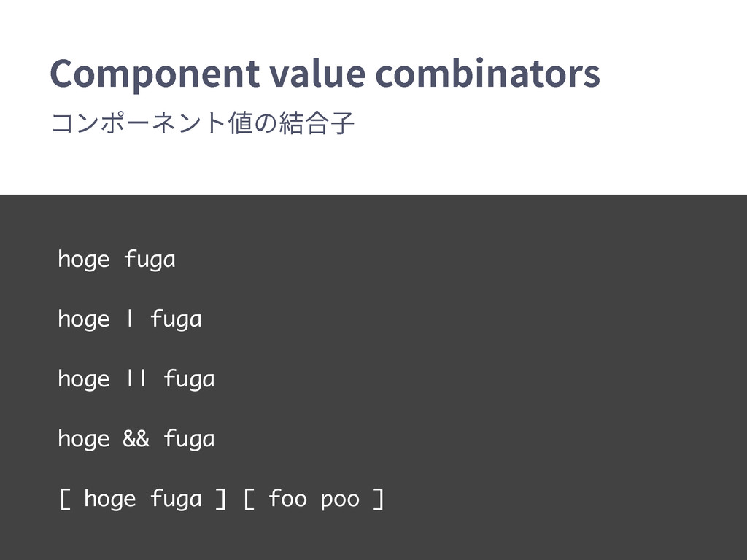Screen dimensions: 747x560
Task: Click the single pipe symbol
Action: point(129,319)
